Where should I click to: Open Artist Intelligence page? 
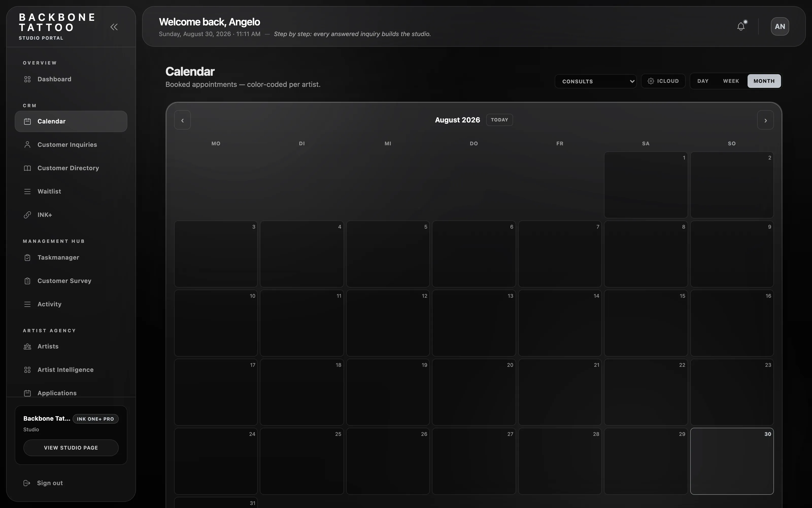(x=71, y=370)
